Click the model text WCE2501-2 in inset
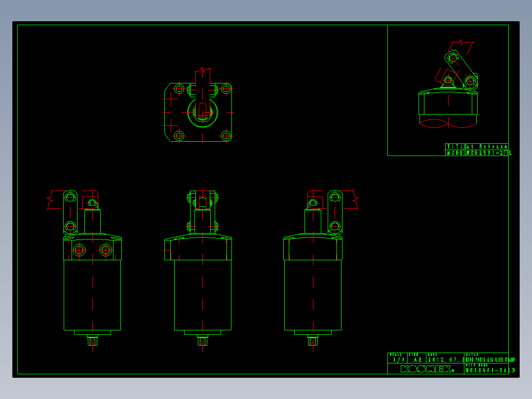The image size is (532, 399). pos(484,153)
